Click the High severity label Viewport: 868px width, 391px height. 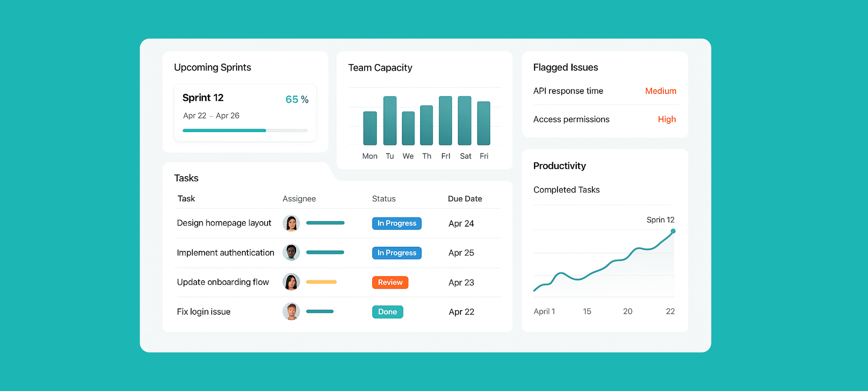[667, 119]
